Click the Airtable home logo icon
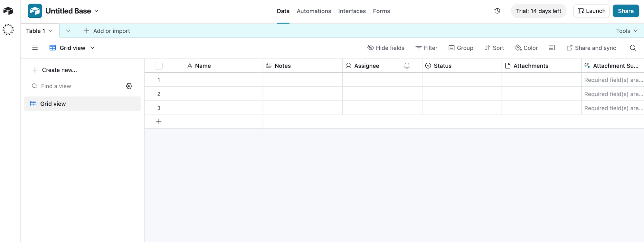 click(x=8, y=11)
